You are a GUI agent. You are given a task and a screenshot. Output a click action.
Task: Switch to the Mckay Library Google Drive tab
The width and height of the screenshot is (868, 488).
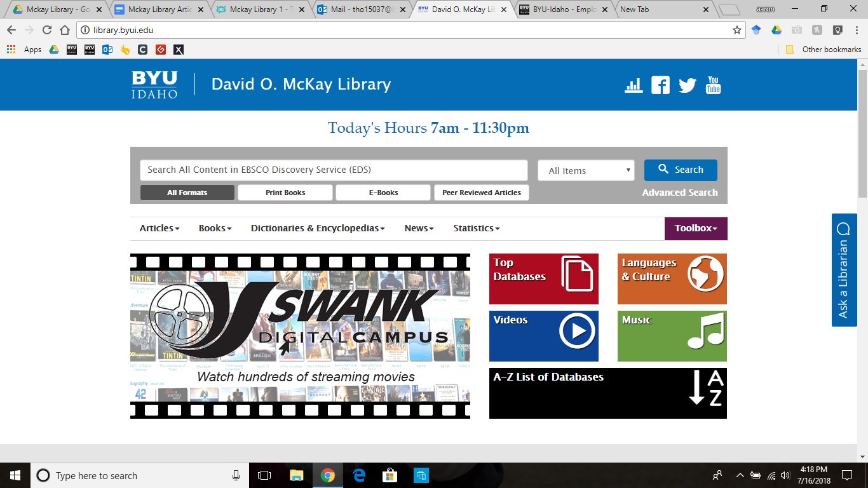(57, 10)
